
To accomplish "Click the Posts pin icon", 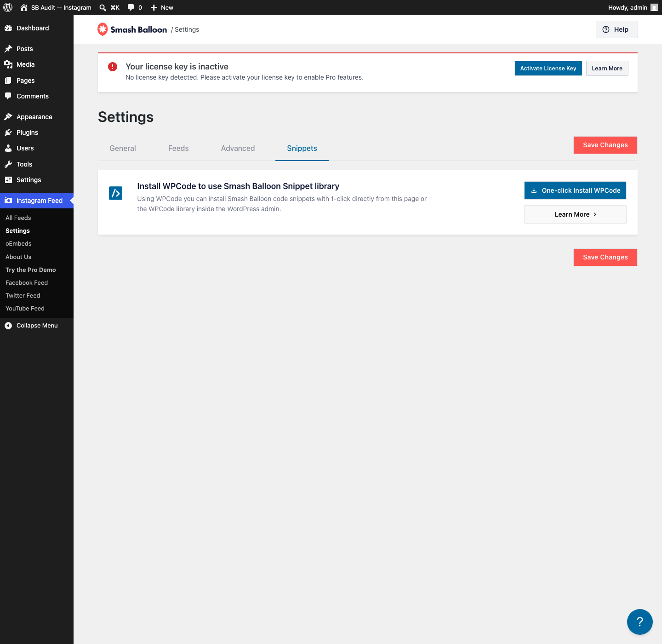I will click(x=8, y=49).
